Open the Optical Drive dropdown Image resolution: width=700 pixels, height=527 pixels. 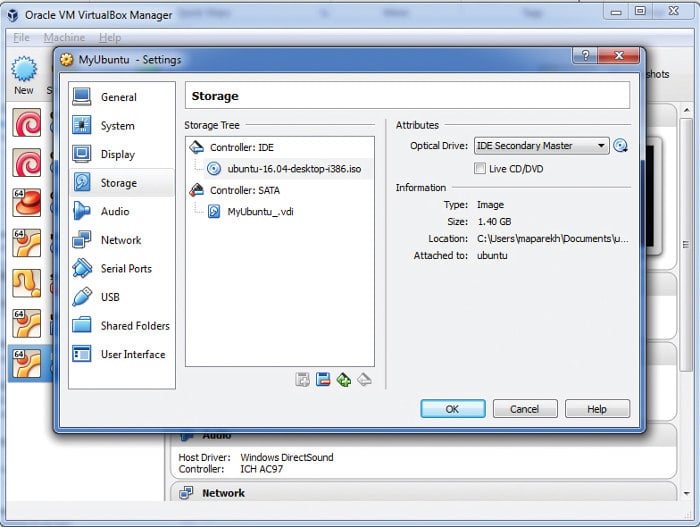click(x=540, y=146)
